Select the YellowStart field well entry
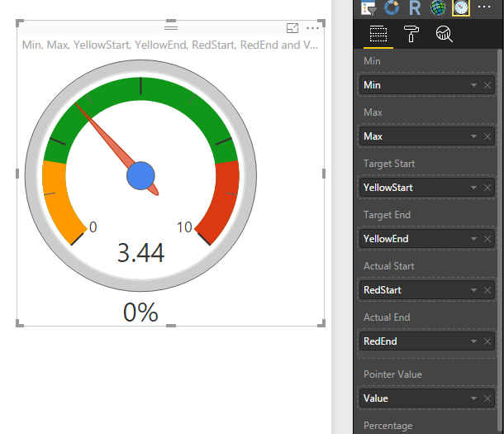The height and width of the screenshot is (434, 504). (426, 188)
